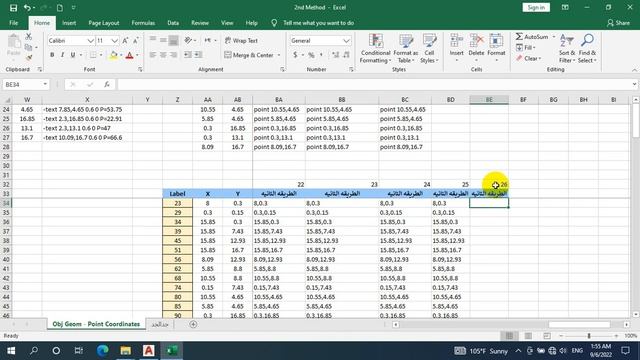
Task: Apply the red Font Color swatch
Action: coord(129,55)
